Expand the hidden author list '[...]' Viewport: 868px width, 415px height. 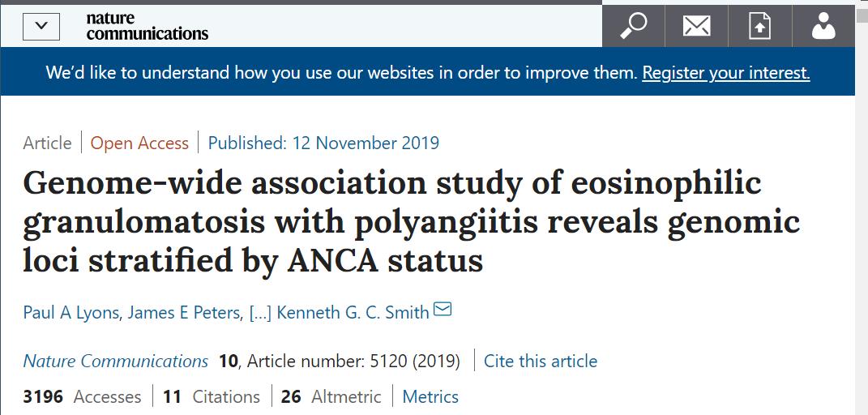point(259,313)
